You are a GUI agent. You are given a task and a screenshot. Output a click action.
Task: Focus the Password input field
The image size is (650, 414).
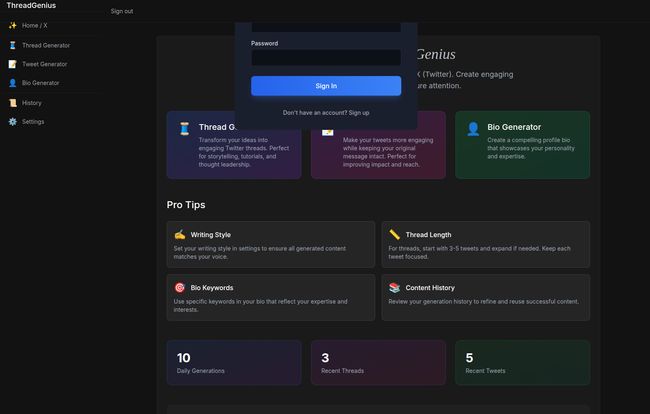point(326,58)
